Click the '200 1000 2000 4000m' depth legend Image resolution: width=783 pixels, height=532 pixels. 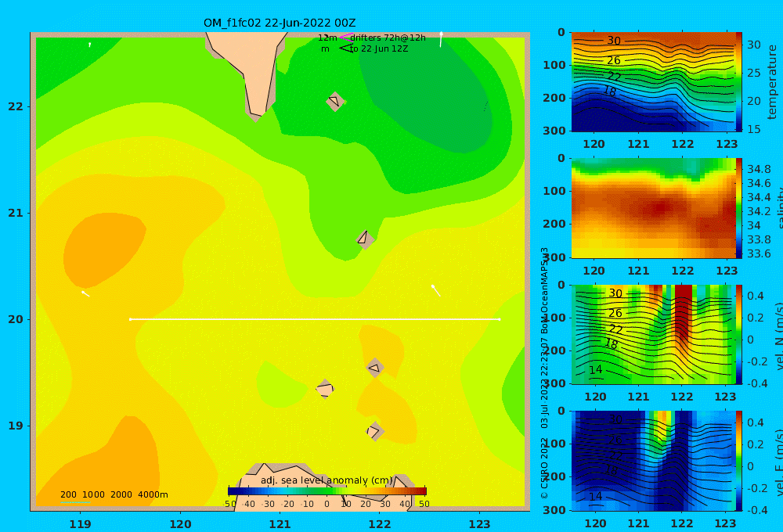pyautogui.click(x=114, y=494)
